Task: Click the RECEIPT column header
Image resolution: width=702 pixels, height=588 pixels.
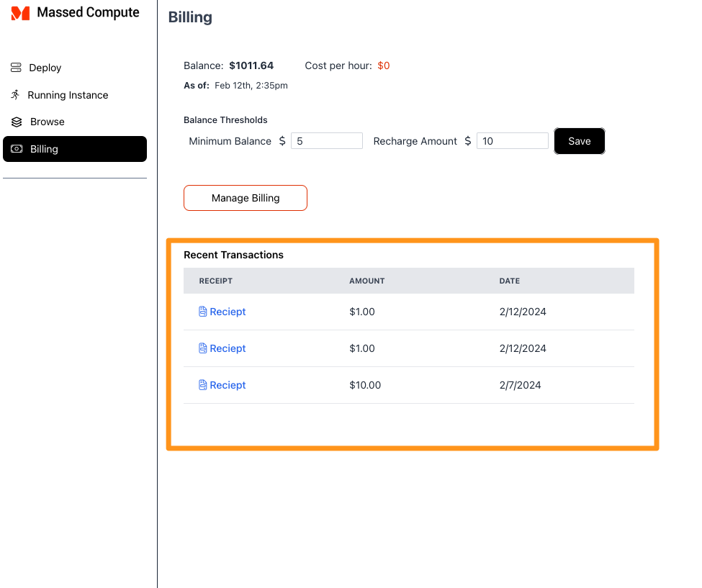Action: pos(216,281)
